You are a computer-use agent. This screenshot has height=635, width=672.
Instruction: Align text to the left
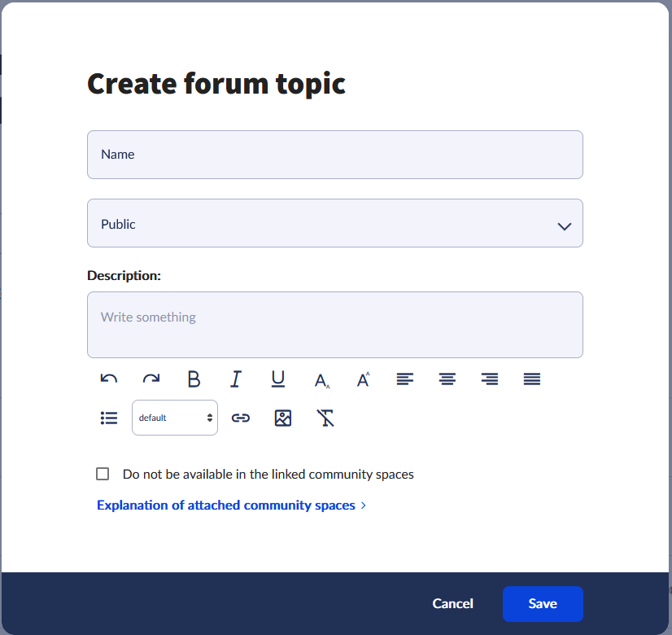(x=405, y=379)
